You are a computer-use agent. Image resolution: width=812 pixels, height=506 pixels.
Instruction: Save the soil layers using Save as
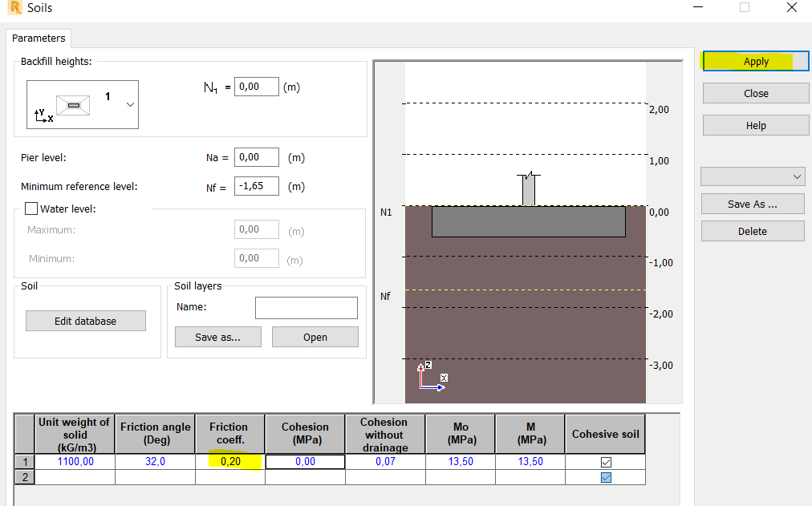217,336
